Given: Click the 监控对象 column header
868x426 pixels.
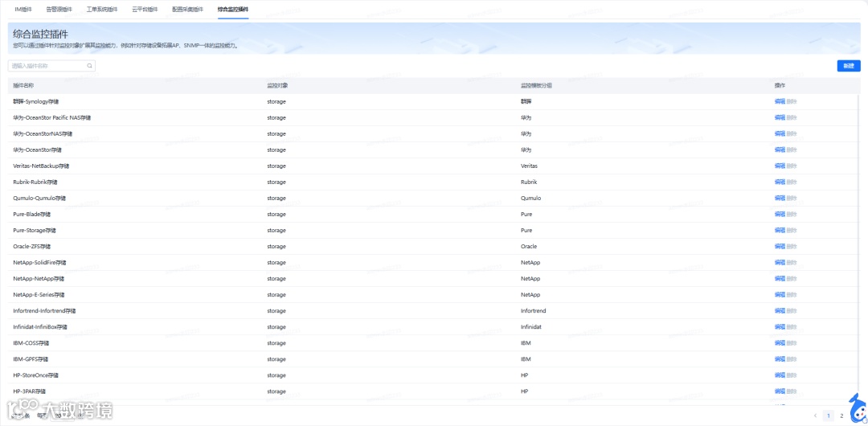Looking at the screenshot, I should coord(277,86).
